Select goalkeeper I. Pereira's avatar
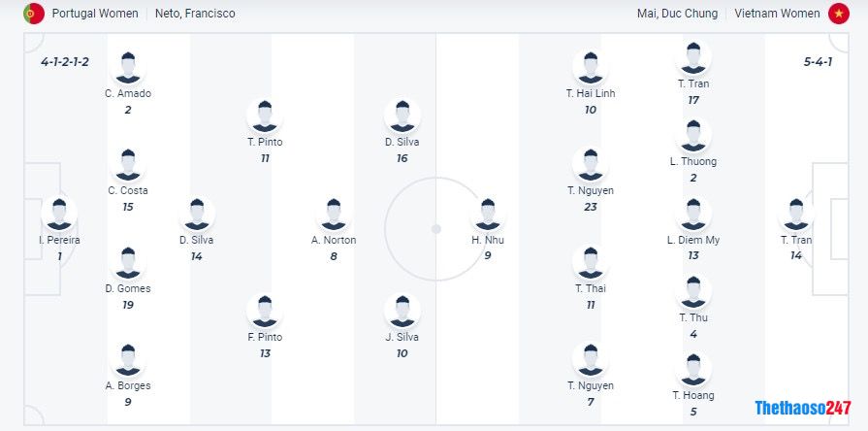 click(59, 214)
